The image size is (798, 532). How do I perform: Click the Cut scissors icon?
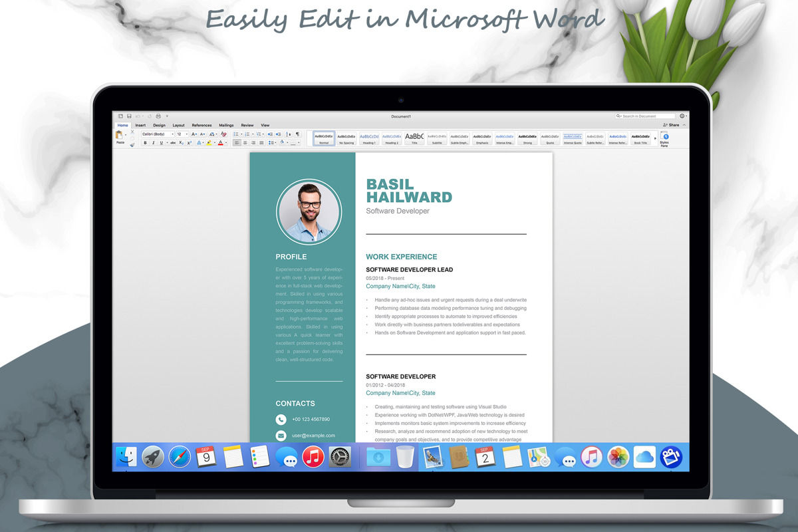[x=132, y=132]
